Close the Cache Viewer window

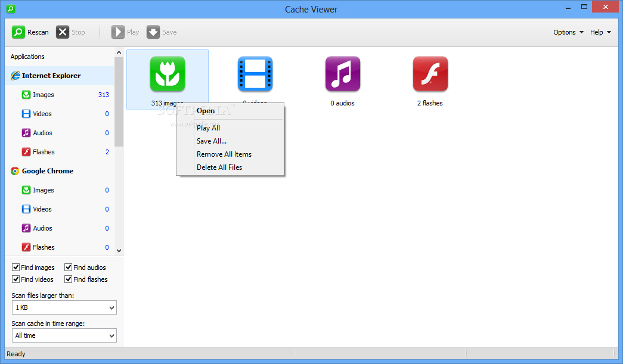tap(606, 7)
